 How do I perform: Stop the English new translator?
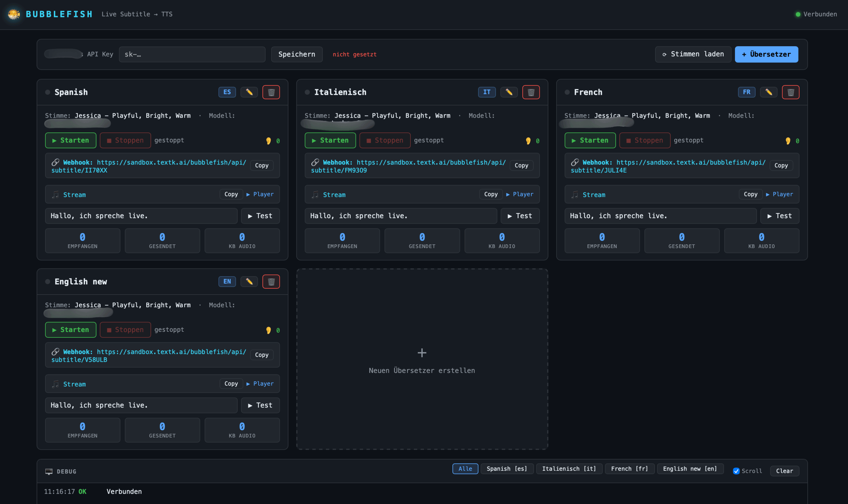click(125, 330)
